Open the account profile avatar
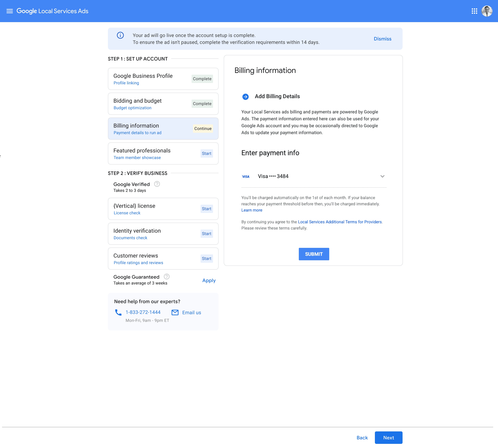Image resolution: width=498 pixels, height=448 pixels. coord(487,11)
